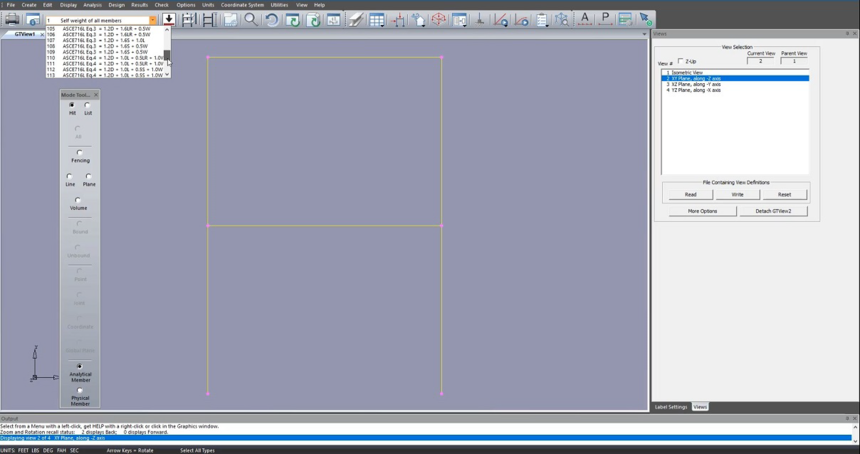Viewport: 860px width, 454px height.
Task: Open the Analysis menu
Action: tap(92, 5)
